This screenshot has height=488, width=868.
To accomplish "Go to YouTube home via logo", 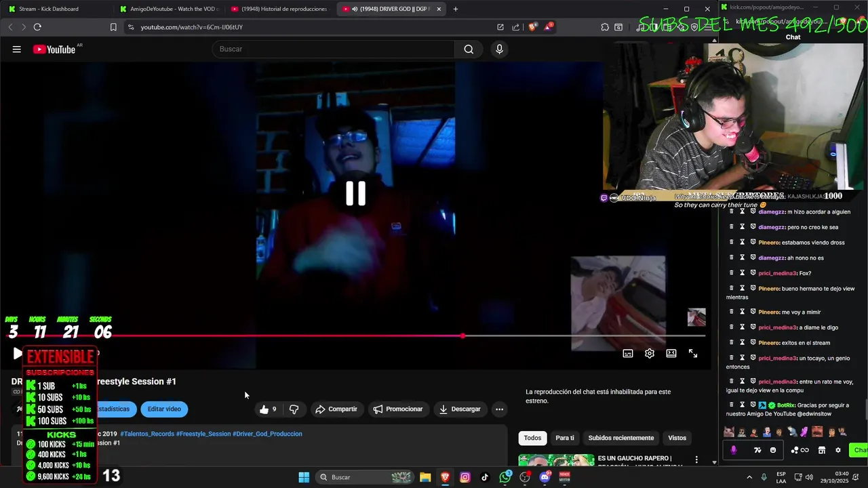I will coord(54,49).
